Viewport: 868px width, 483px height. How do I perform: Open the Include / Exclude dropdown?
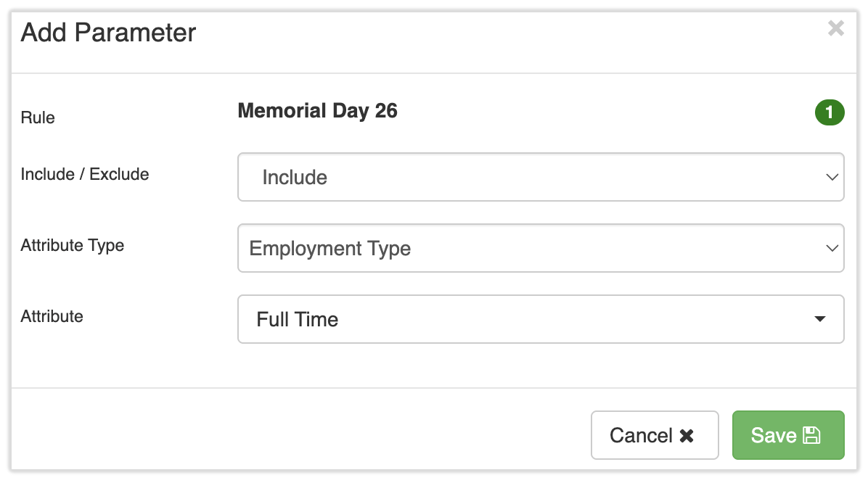click(540, 177)
